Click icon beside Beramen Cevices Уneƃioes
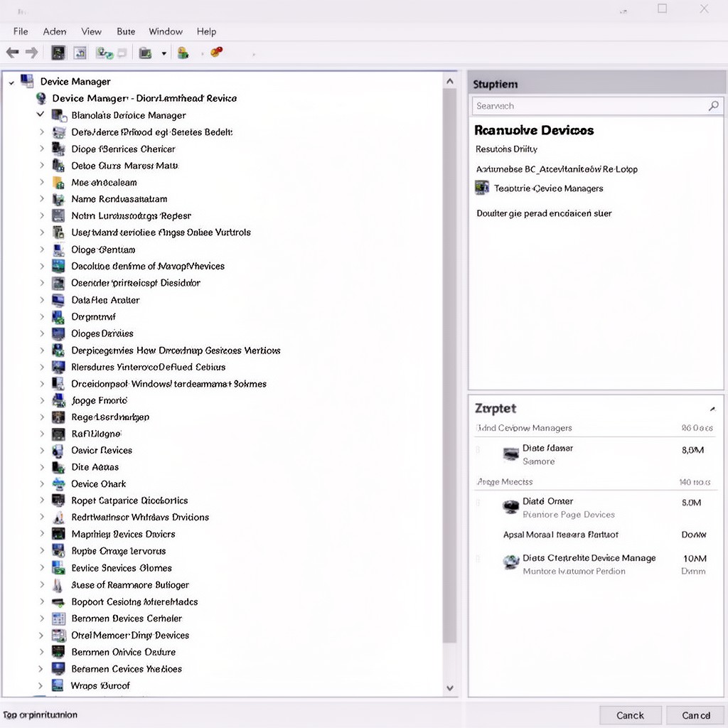This screenshot has height=728, width=728. 58,668
